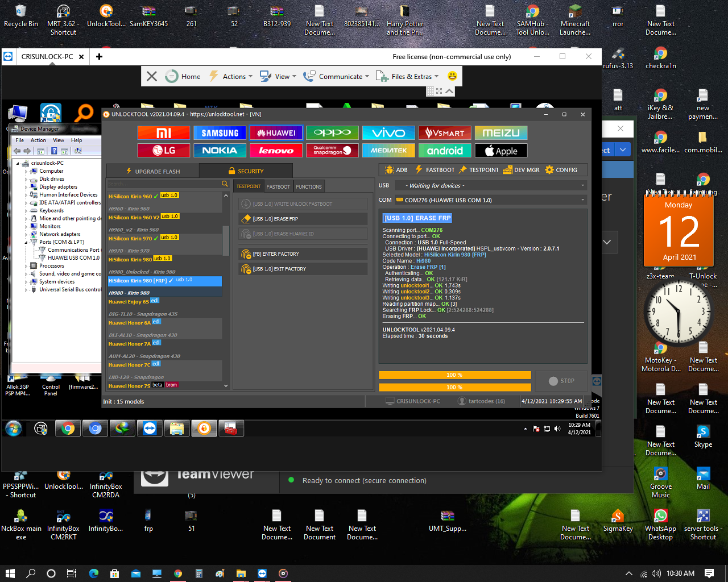Viewport: 728px width, 582px height.
Task: Open Qualcomm Snapdragon brand tile
Action: pos(333,150)
